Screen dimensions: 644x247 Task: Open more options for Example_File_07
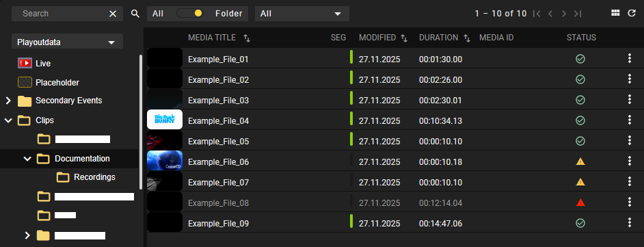coord(630,181)
